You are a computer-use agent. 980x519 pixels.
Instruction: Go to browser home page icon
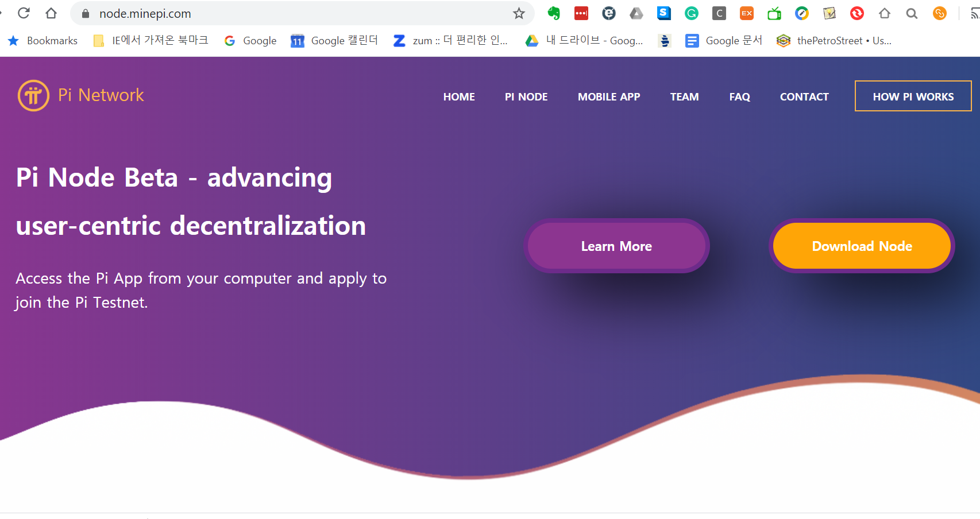coord(51,13)
